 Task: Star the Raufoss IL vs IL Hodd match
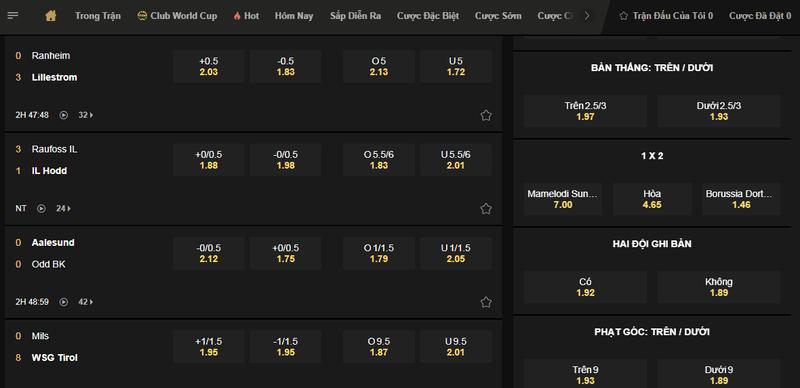point(486,209)
